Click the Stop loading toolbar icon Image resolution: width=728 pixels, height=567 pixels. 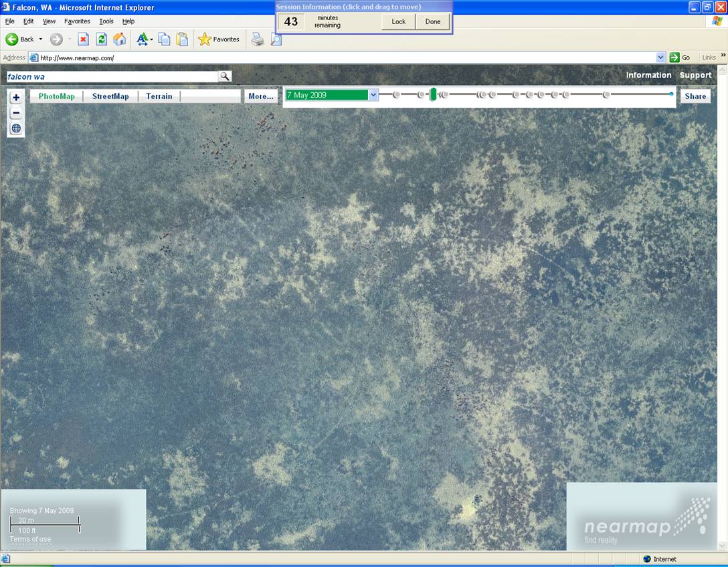pyautogui.click(x=83, y=39)
